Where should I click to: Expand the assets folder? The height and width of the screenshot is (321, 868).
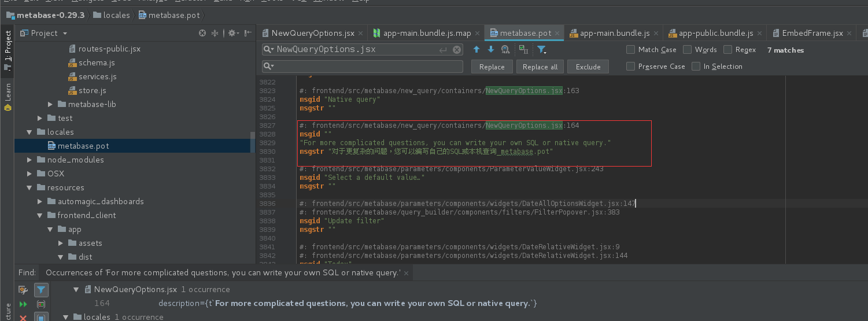pyautogui.click(x=61, y=243)
